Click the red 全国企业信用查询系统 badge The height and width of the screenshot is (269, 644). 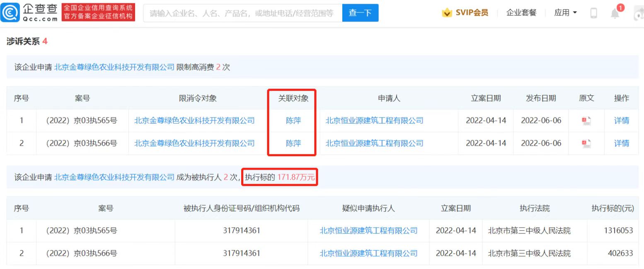[98, 12]
